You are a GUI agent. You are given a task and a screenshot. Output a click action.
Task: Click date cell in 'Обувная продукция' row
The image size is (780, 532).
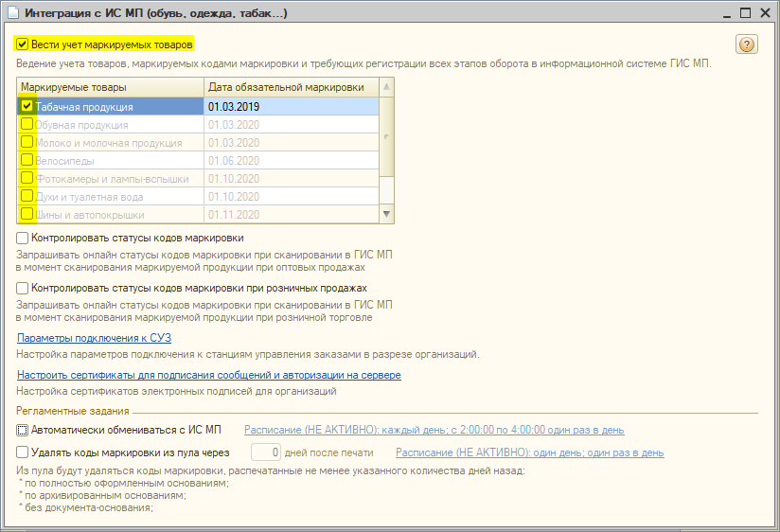(x=292, y=124)
